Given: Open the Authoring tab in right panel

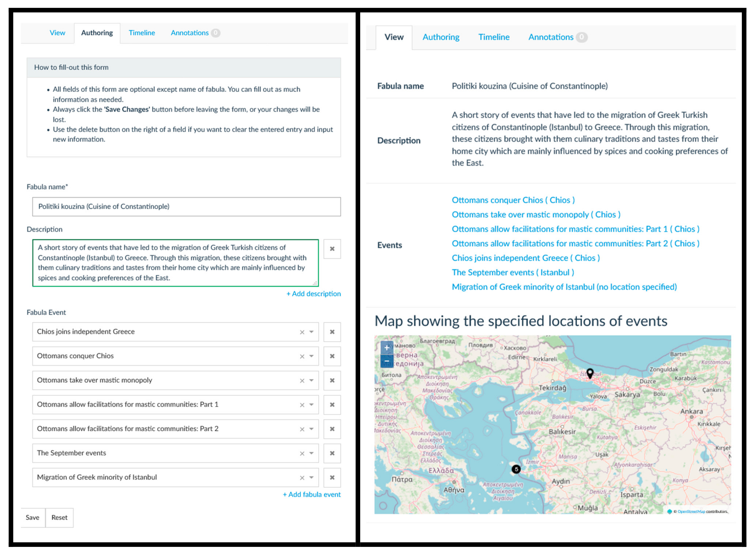Looking at the screenshot, I should (x=441, y=37).
